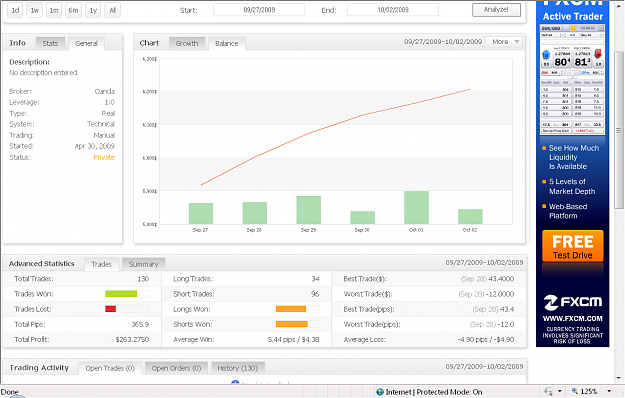625x398 pixels.
Task: Click the Trades Lost red progress bar
Action: point(110,309)
